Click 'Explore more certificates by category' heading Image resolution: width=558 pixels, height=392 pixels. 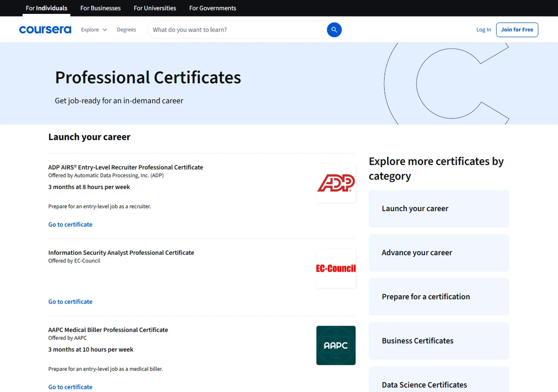click(x=436, y=169)
